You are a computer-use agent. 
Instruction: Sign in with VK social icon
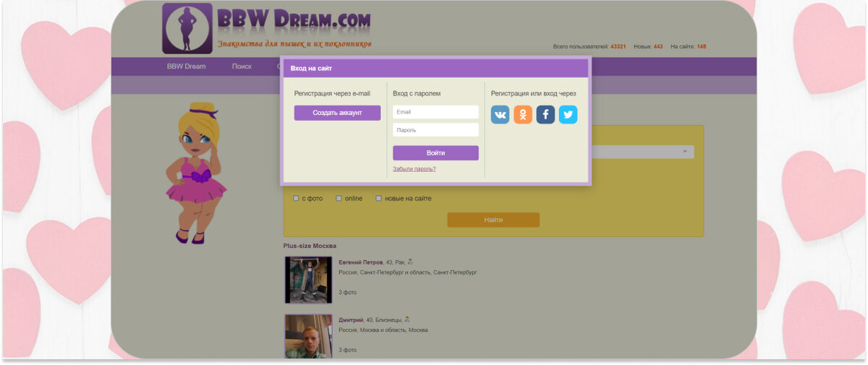click(501, 115)
